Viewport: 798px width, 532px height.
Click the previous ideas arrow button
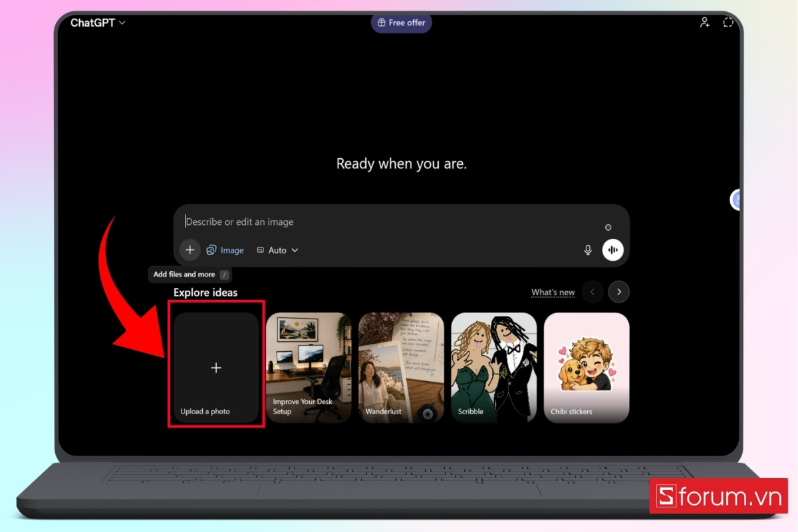[593, 292]
